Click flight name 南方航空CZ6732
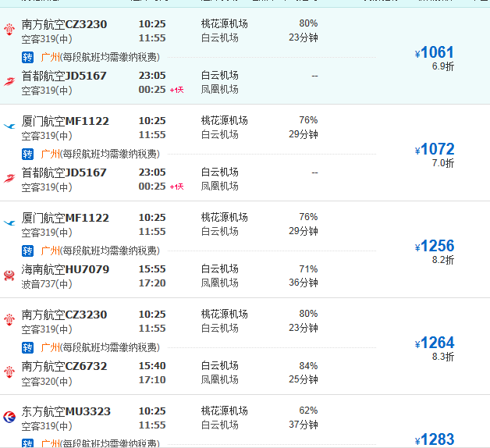This screenshot has height=448, width=490. click(x=65, y=366)
